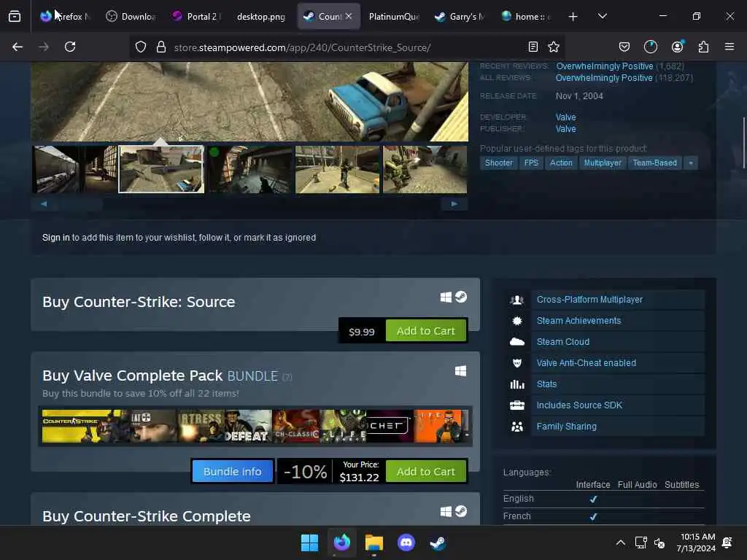Show site security padlock info
This screenshot has width=747, height=560.
161,47
